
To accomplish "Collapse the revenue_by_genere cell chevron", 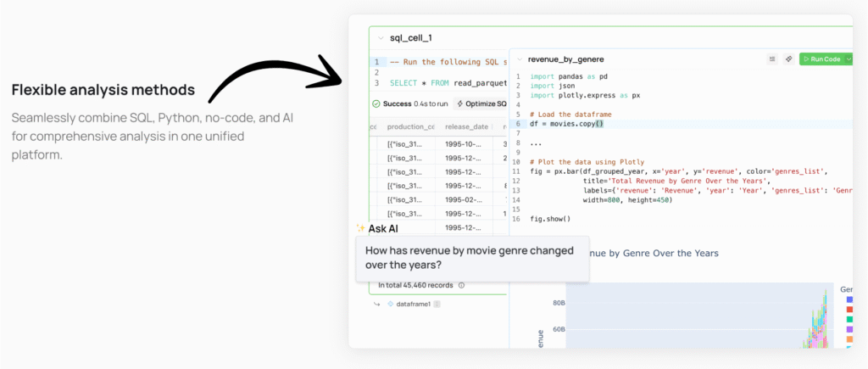I will (520, 59).
